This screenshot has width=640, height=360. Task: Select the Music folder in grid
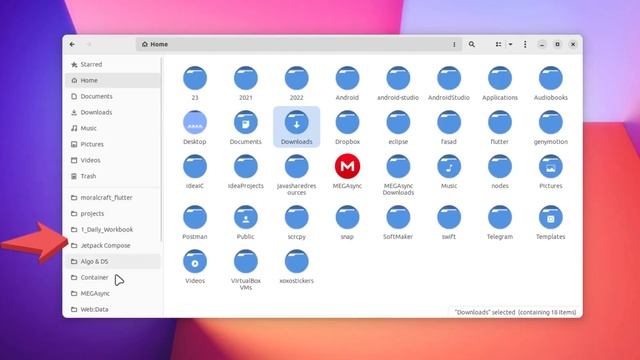coord(449,171)
